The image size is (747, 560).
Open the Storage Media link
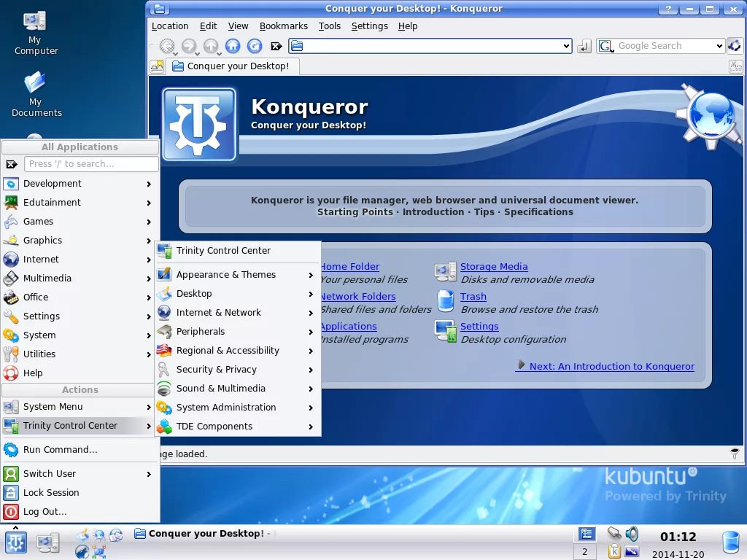(494, 267)
